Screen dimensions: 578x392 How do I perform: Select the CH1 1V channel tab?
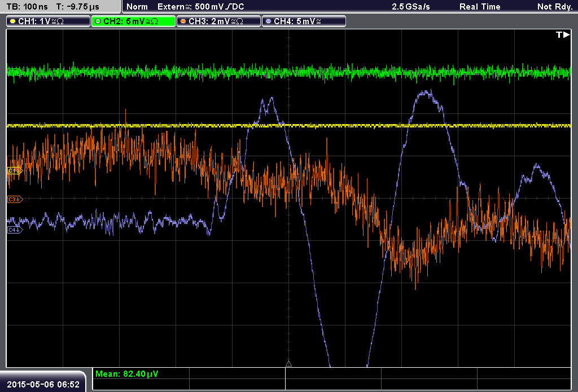tap(49, 21)
